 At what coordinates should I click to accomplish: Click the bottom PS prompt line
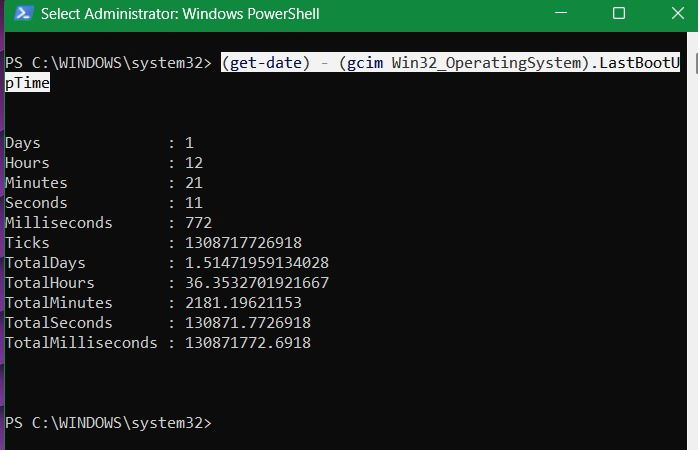(x=108, y=423)
